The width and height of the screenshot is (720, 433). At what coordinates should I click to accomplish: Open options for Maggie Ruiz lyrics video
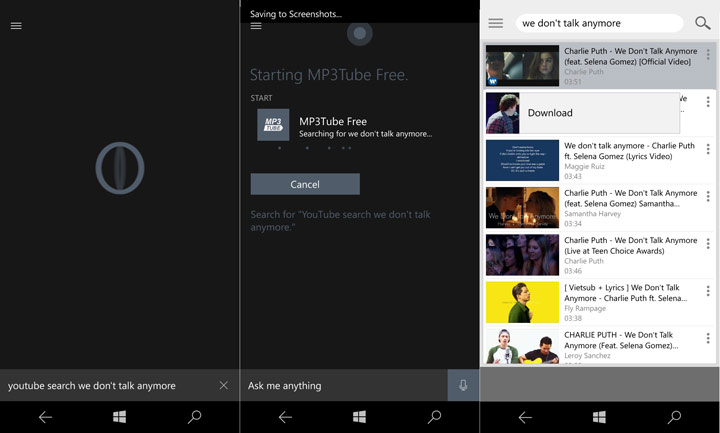click(708, 149)
